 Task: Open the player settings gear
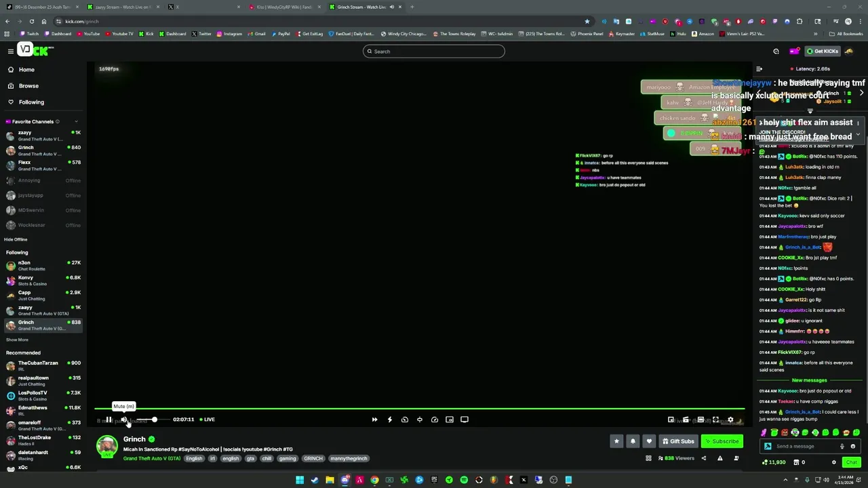pos(730,420)
